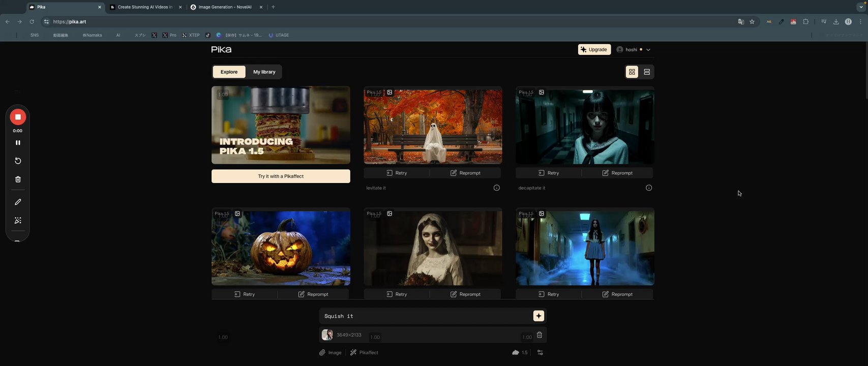The width and height of the screenshot is (868, 366).
Task: Go back to the previous page
Action: coord(7,22)
